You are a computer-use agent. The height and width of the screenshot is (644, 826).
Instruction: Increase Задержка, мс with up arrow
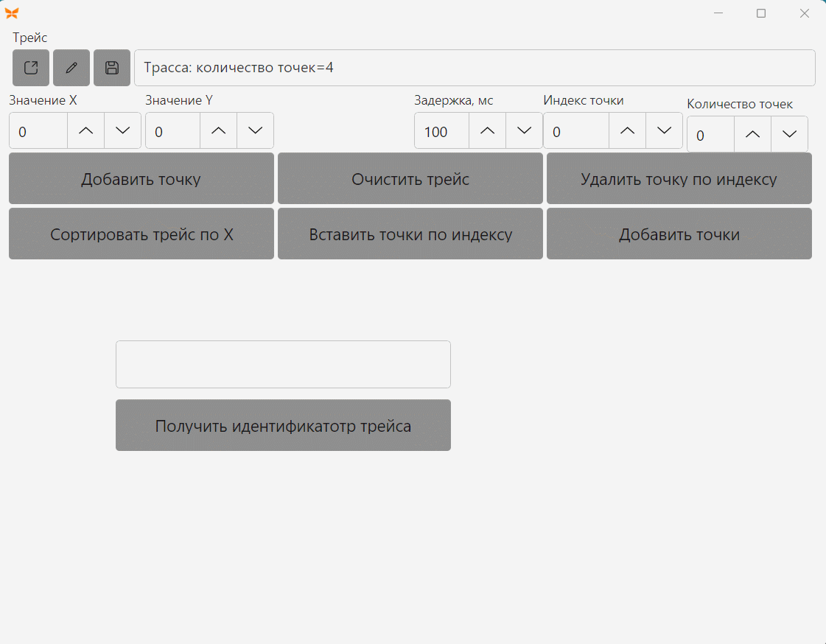pos(488,130)
